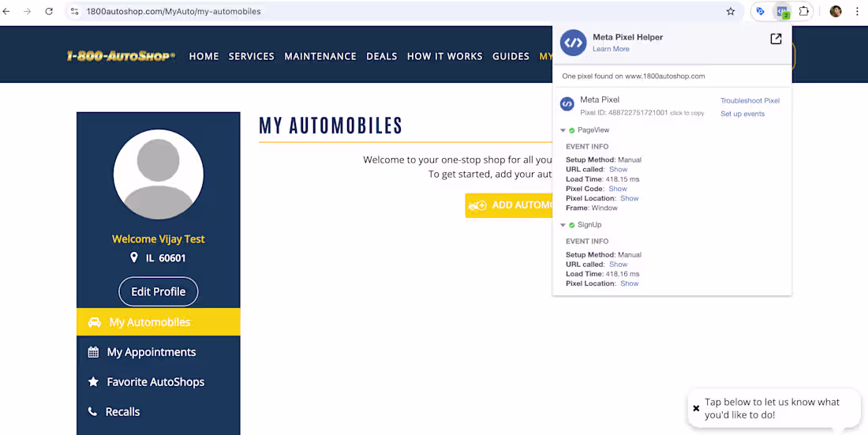Open site information icon in address bar
This screenshot has width=868, height=435.
(x=75, y=11)
